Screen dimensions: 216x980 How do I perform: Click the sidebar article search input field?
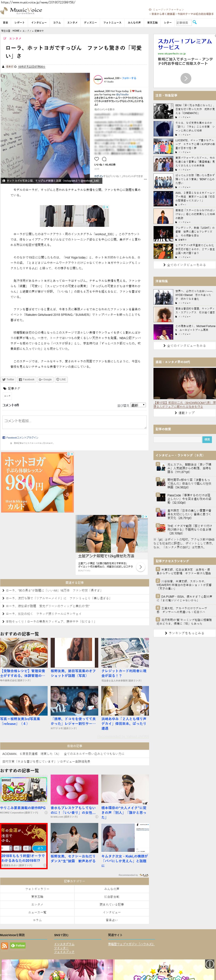pyautogui.click(x=177, y=439)
